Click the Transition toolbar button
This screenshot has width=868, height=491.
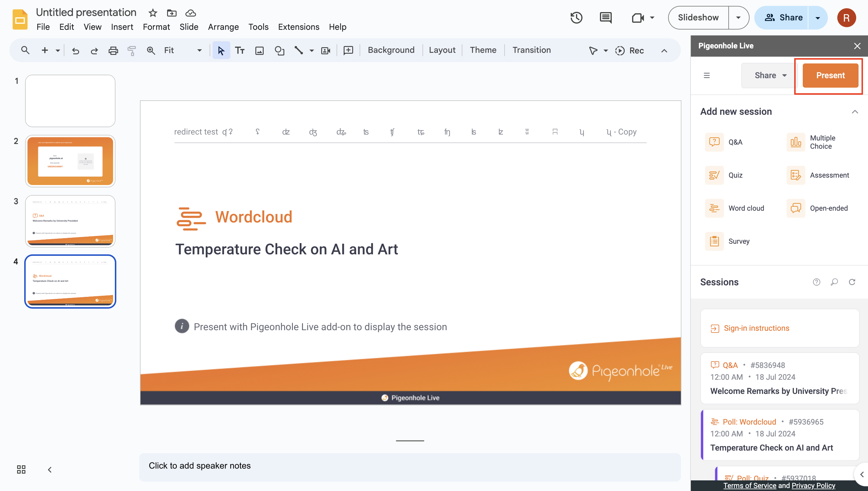click(x=532, y=50)
